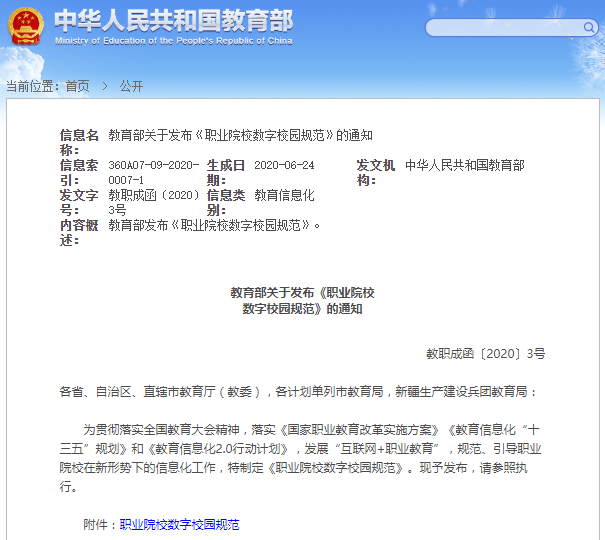Viewport: 605px width, 540px height.
Task: Click the salutation line starting 各省、自治区
Action: [x=298, y=392]
